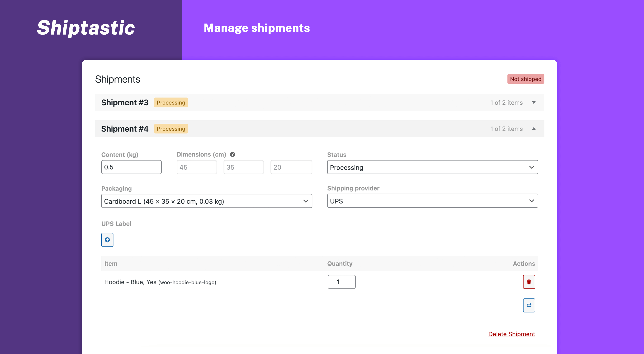This screenshot has height=354, width=644.
Task: Click the dimension field showing 20
Action: (x=291, y=167)
